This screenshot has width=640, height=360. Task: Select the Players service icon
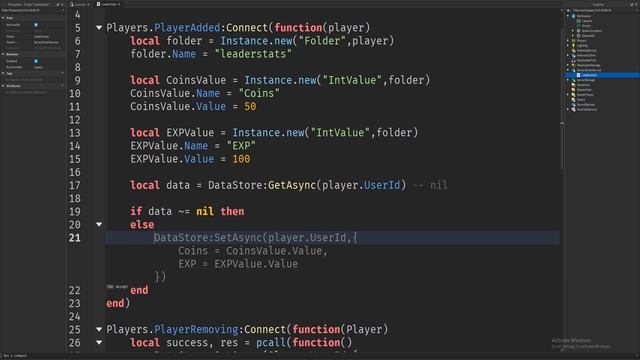(573, 40)
